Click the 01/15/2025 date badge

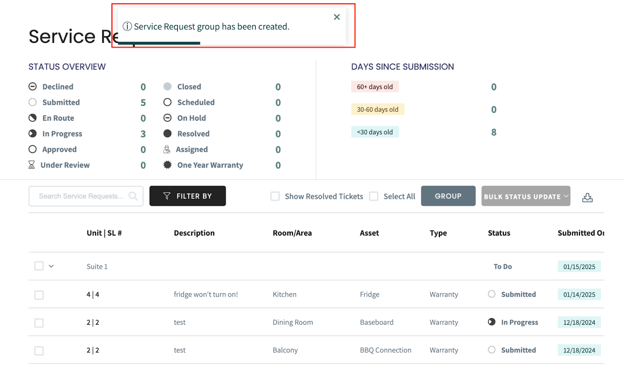[579, 266]
